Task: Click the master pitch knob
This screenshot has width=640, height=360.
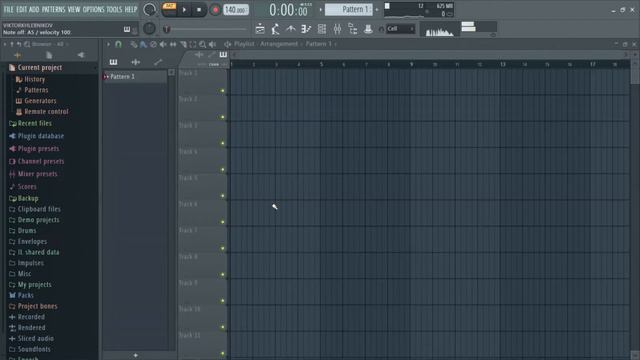Action: (x=149, y=29)
